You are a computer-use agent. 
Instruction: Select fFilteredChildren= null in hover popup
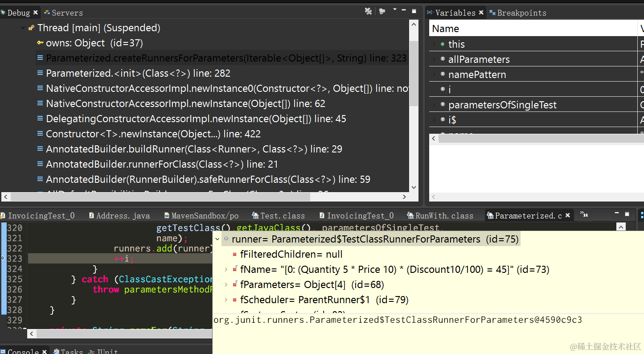tap(291, 254)
